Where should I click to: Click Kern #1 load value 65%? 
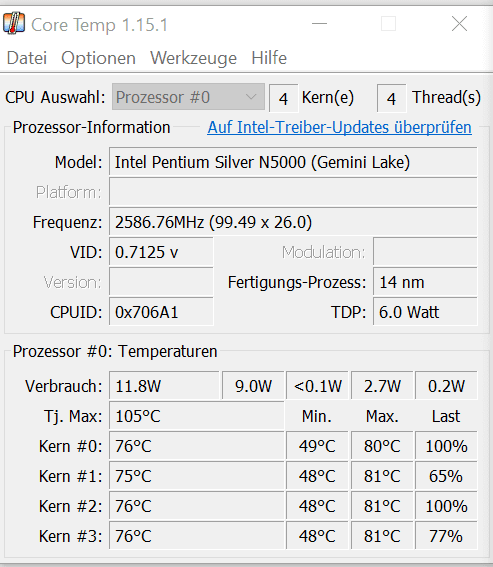point(446,476)
